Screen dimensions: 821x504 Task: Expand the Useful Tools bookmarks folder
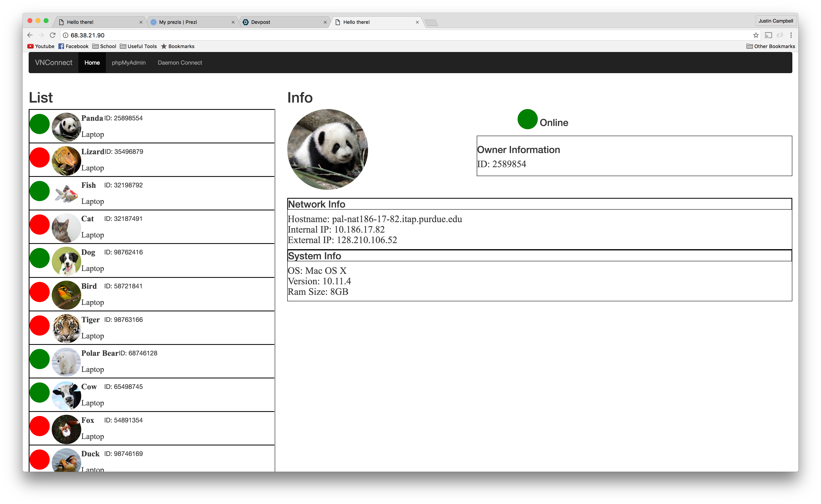138,46
